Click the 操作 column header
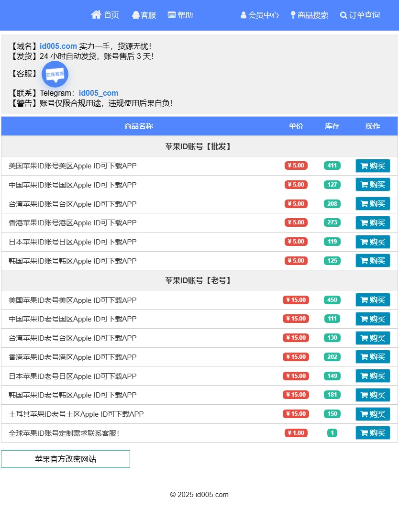 pos(373,126)
